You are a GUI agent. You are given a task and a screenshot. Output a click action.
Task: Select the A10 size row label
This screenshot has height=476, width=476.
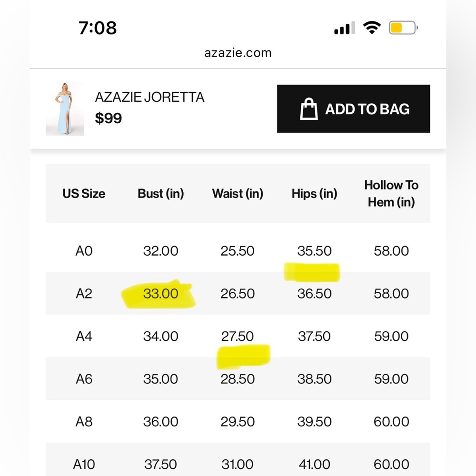click(x=84, y=464)
